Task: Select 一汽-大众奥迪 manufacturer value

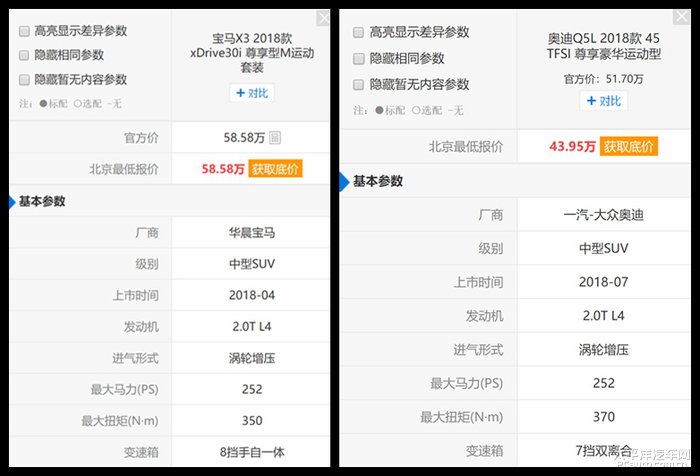Action: click(x=604, y=215)
